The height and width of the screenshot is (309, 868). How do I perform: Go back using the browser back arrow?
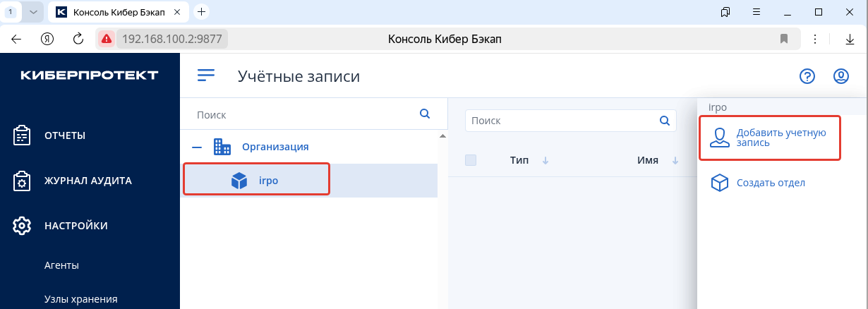pos(16,39)
